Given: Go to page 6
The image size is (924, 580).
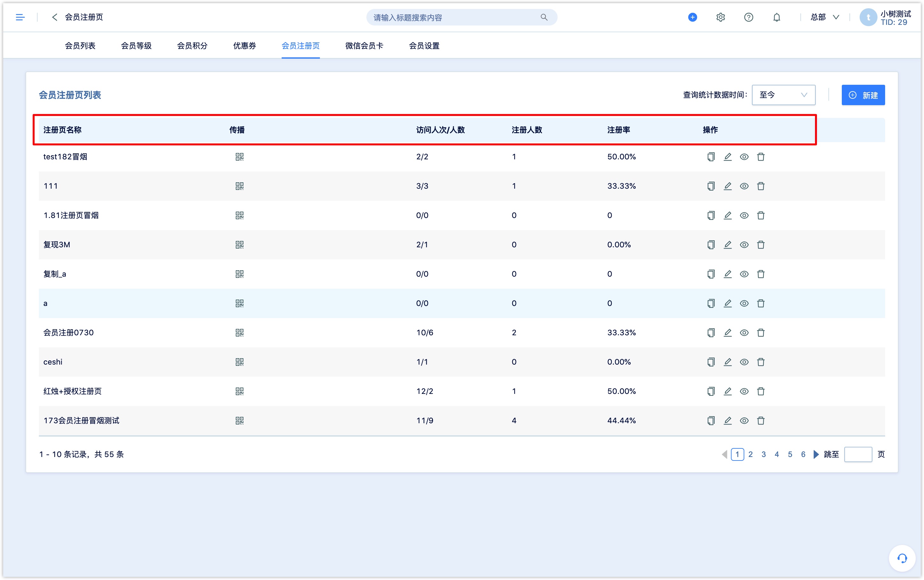Looking at the screenshot, I should [x=803, y=454].
